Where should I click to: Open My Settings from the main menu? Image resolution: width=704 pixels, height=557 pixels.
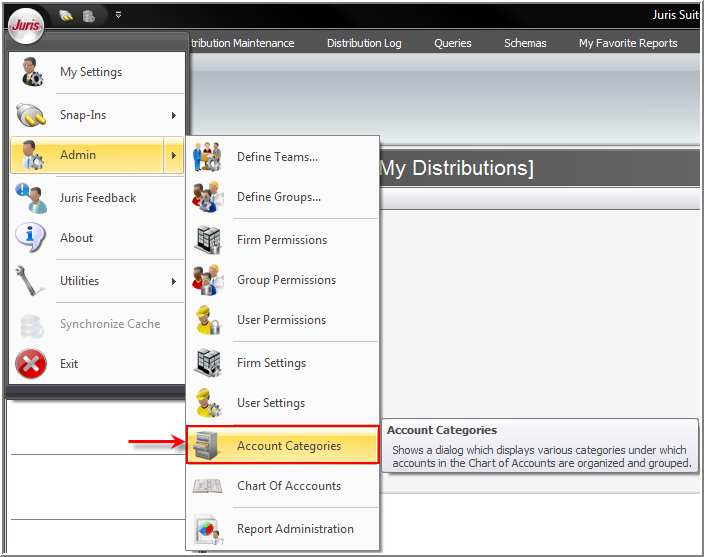91,72
